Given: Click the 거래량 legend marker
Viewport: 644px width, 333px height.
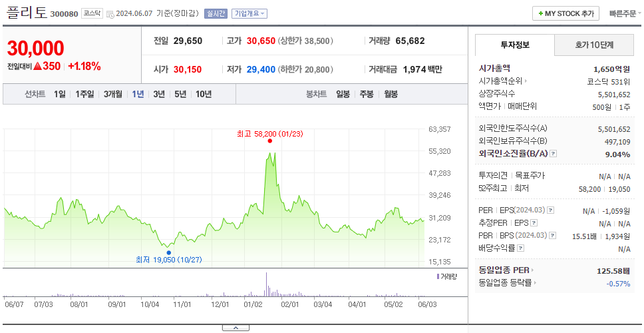Looking at the screenshot, I should coord(438,276).
